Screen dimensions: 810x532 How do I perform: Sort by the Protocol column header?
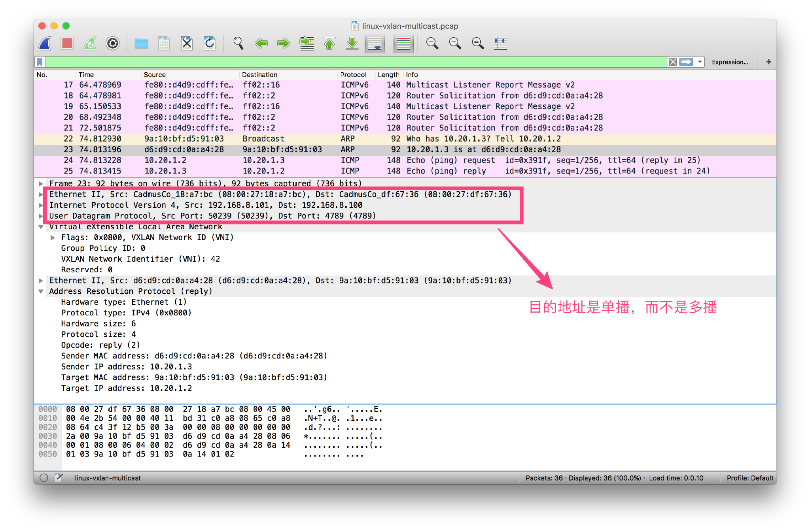(356, 75)
